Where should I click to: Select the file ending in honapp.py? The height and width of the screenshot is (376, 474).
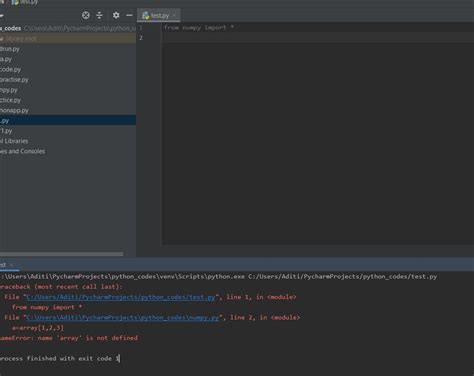14,110
